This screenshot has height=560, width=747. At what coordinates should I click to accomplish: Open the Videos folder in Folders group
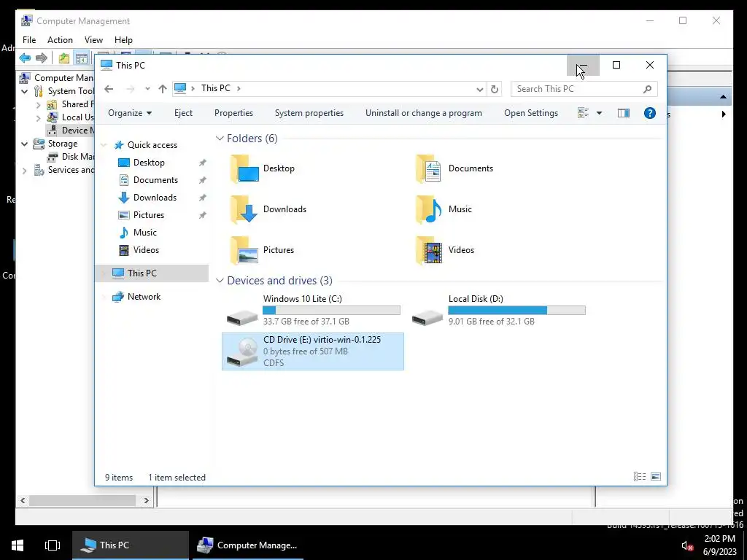[446, 251]
